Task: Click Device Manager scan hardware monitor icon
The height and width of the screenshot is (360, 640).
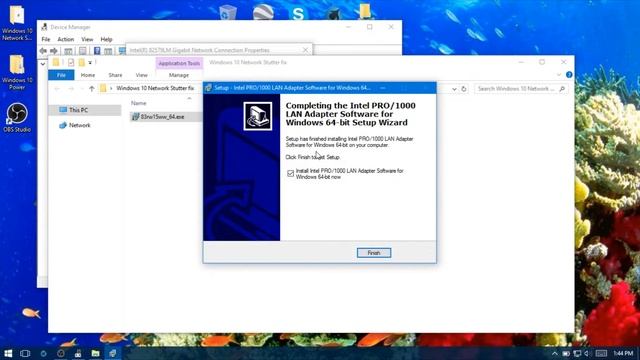Action: [121, 51]
